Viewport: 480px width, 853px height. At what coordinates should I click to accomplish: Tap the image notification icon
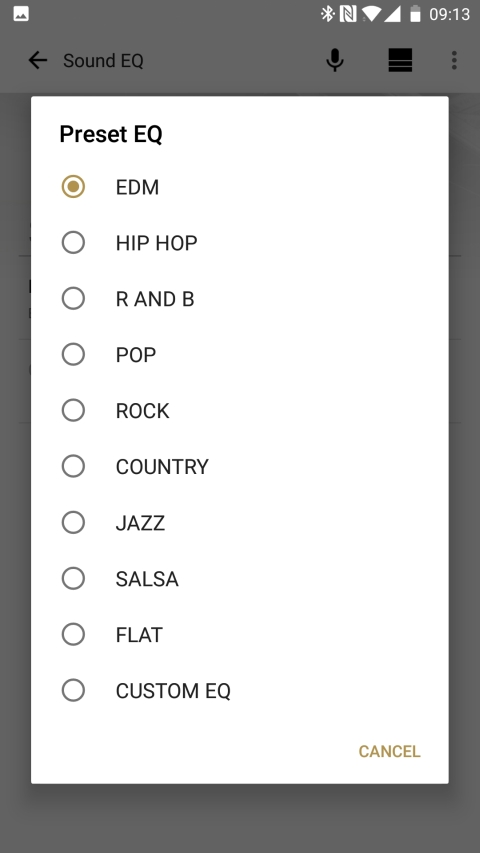(x=21, y=14)
